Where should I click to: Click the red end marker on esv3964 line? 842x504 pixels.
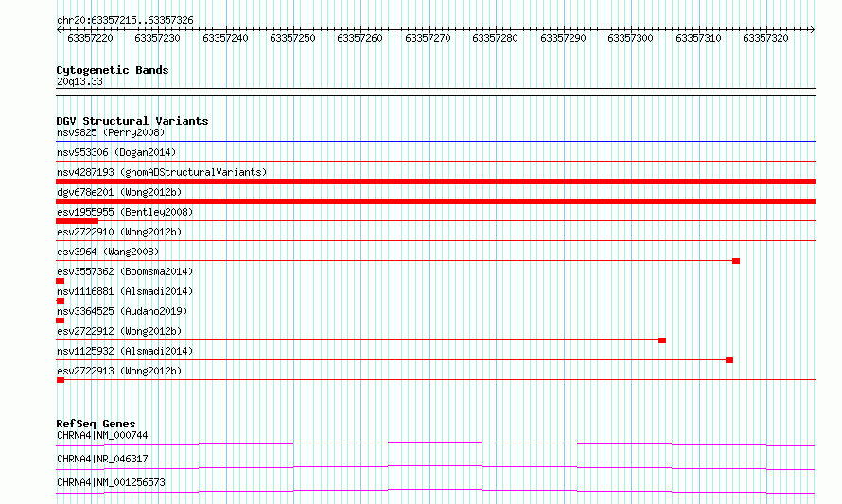click(x=736, y=261)
